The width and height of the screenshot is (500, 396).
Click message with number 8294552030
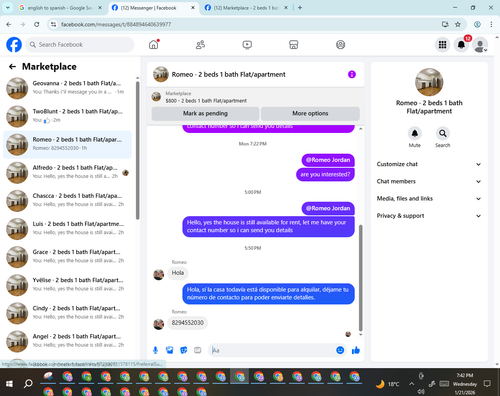(188, 323)
